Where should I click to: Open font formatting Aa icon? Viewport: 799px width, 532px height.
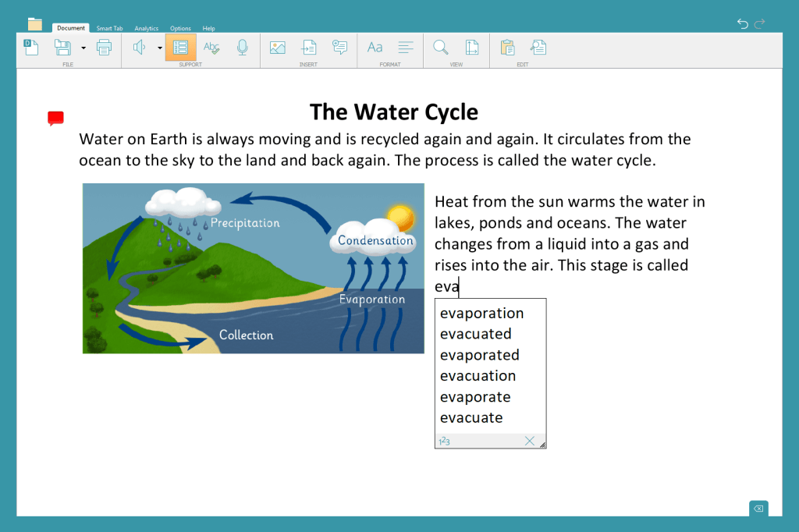point(375,48)
